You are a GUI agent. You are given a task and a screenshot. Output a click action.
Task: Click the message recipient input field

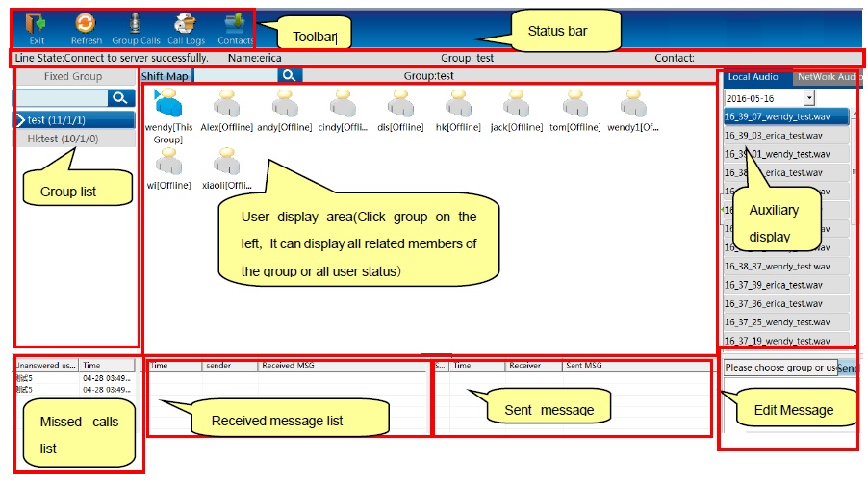coord(779,368)
